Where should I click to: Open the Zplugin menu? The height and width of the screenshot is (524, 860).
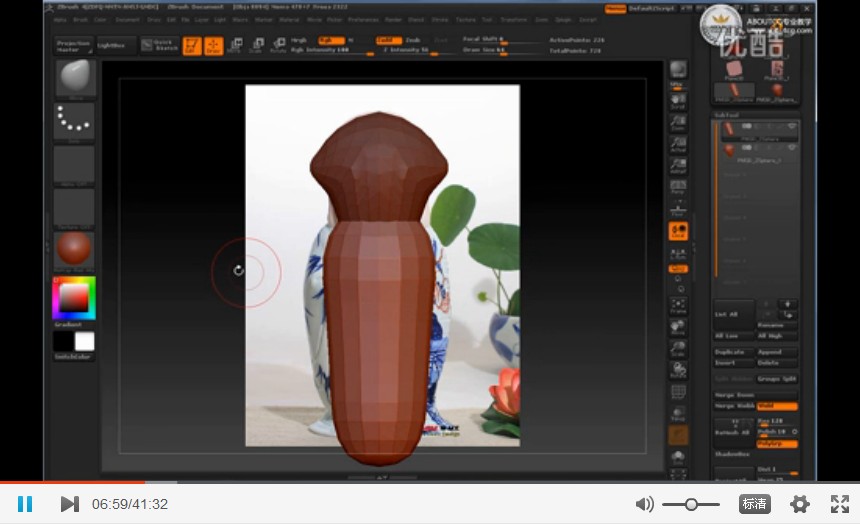pyautogui.click(x=563, y=20)
